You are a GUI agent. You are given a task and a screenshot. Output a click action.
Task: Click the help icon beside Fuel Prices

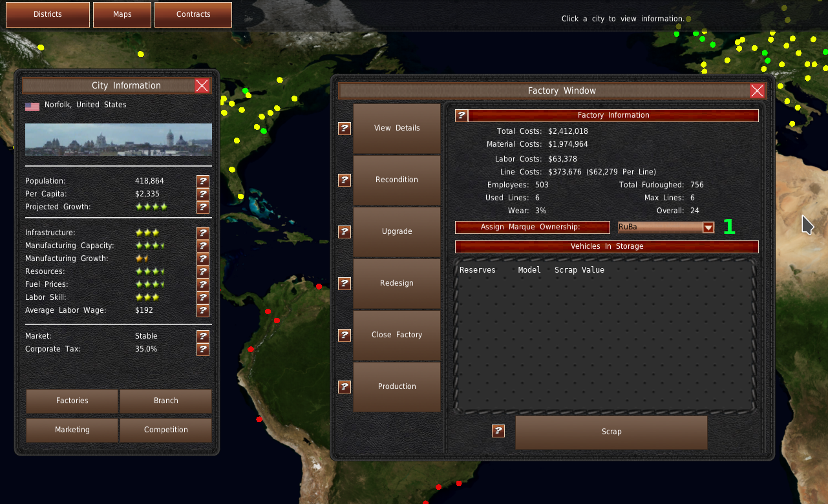pyautogui.click(x=203, y=285)
